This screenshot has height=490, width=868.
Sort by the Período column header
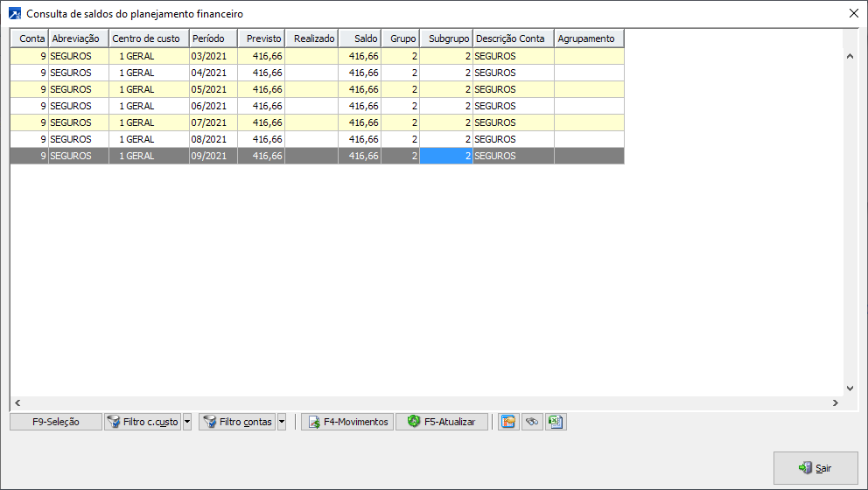pyautogui.click(x=213, y=38)
